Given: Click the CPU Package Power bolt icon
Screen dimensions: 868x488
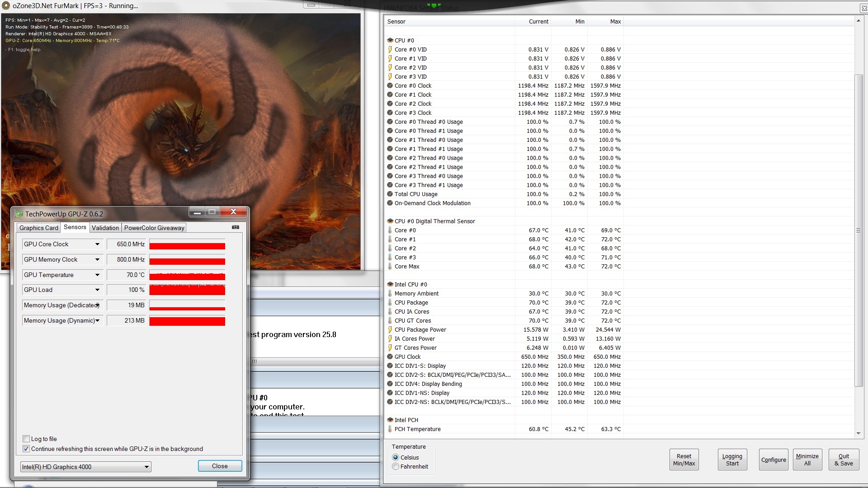Looking at the screenshot, I should click(390, 329).
